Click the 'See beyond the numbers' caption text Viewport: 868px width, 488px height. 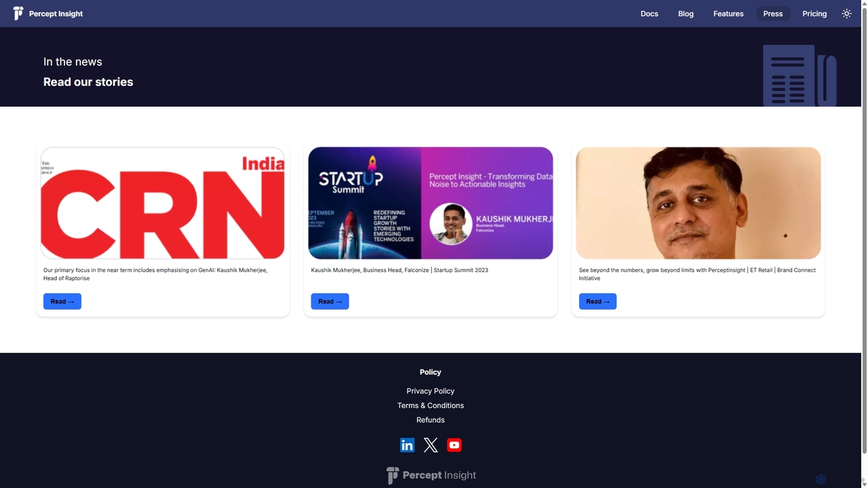click(697, 274)
